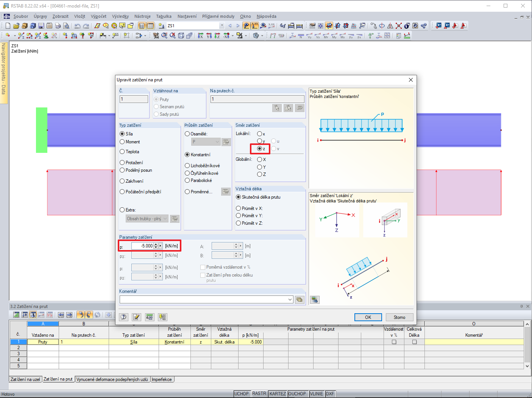Open the Soubor menu
Image resolution: width=532 pixels, height=398 pixels.
point(20,16)
